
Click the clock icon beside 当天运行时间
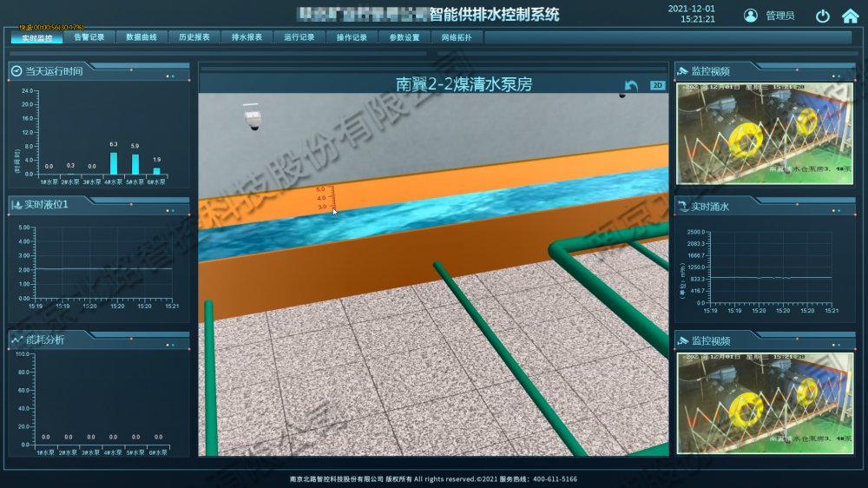[16, 70]
